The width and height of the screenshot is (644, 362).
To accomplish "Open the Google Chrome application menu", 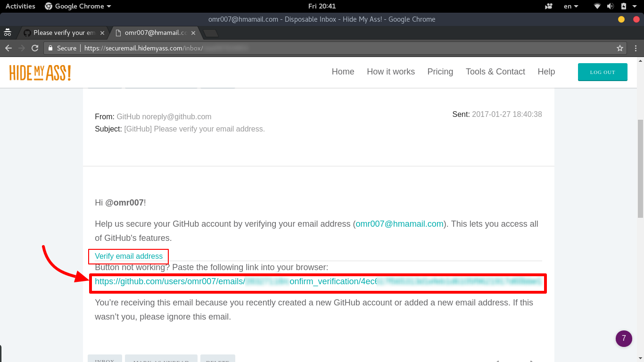I will click(x=78, y=6).
